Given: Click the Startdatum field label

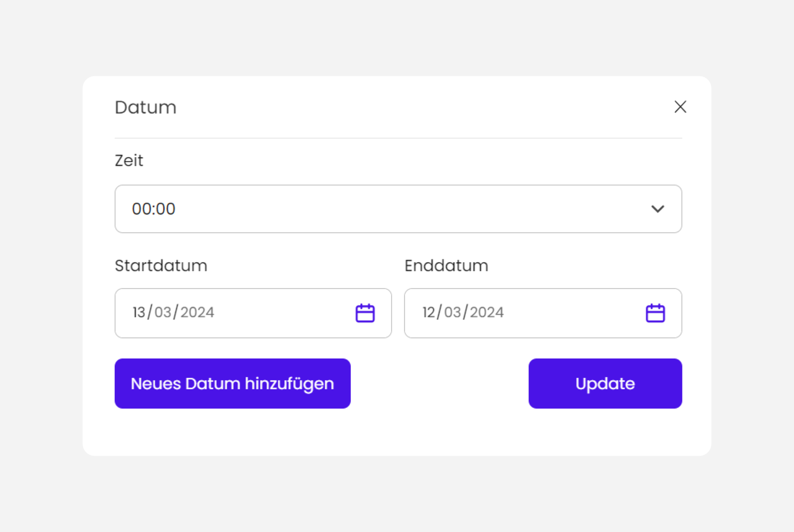Looking at the screenshot, I should tap(161, 266).
